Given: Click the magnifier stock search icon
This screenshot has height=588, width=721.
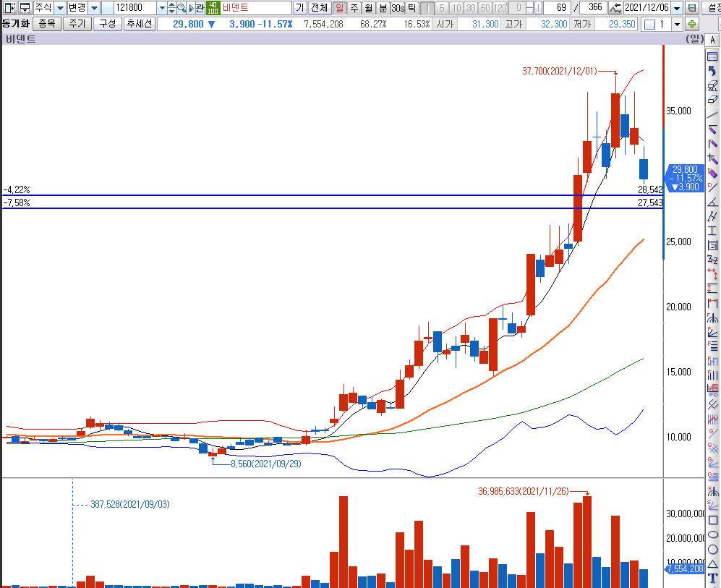Looking at the screenshot, I should [x=182, y=7].
